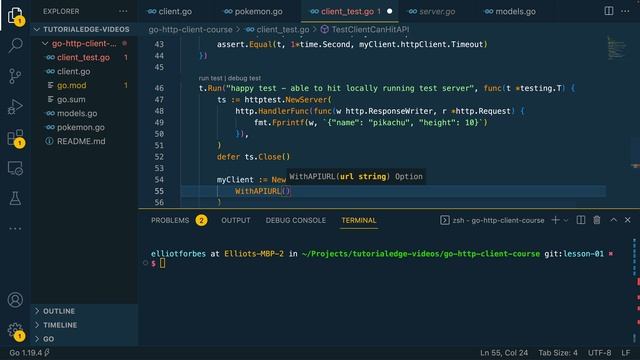Open the Source Control view

(15, 76)
